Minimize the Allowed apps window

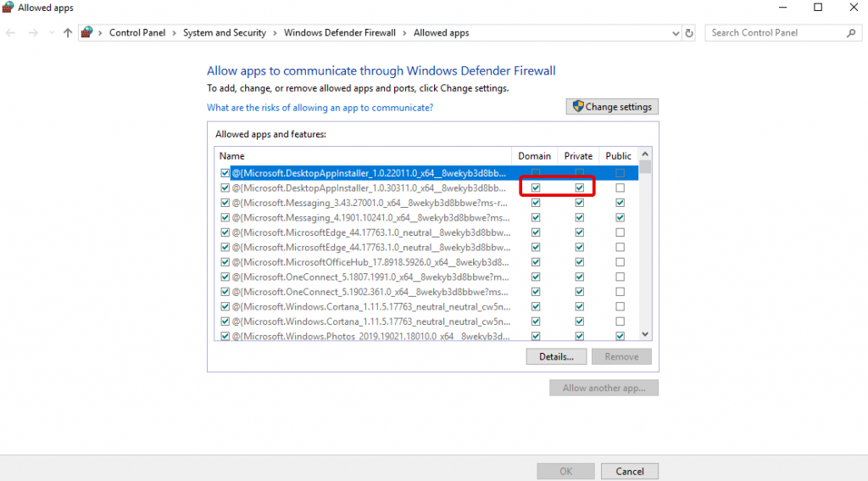(782, 7)
